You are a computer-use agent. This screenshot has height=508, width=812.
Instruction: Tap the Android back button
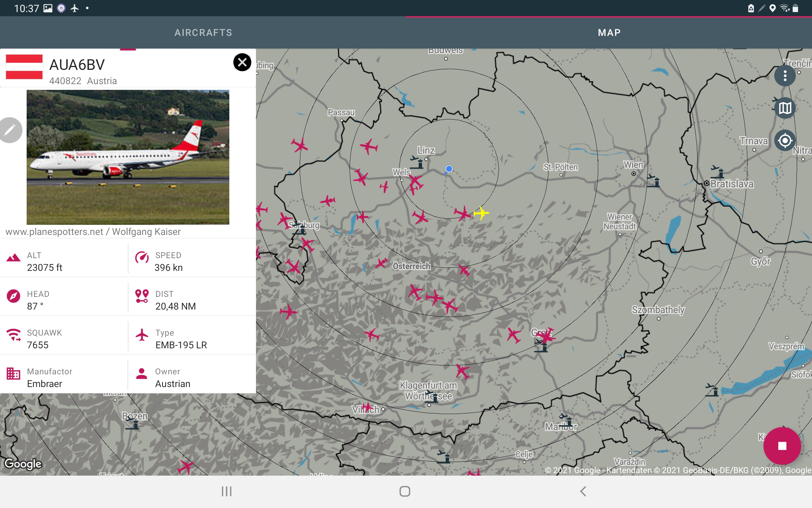pyautogui.click(x=583, y=491)
